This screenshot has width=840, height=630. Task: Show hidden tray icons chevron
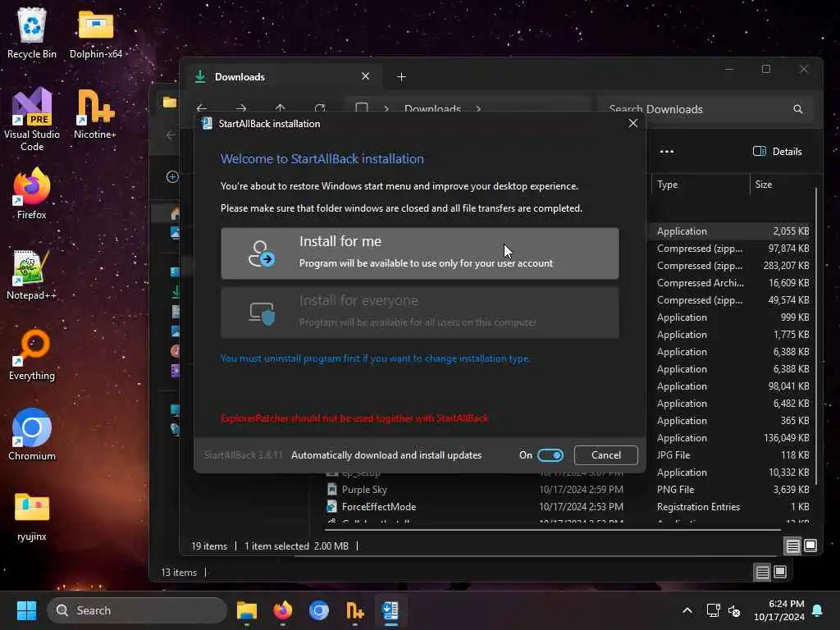[x=687, y=610]
